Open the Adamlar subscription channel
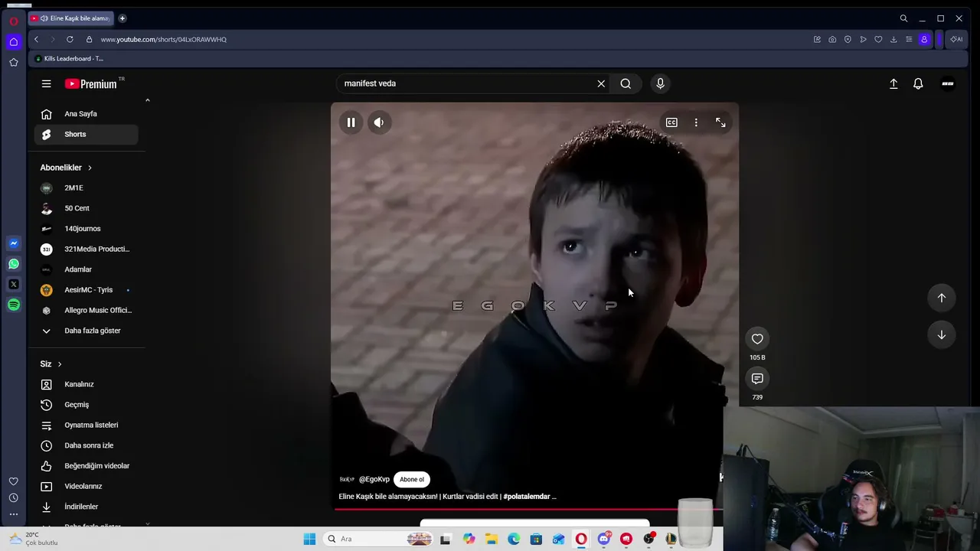 click(x=87, y=269)
